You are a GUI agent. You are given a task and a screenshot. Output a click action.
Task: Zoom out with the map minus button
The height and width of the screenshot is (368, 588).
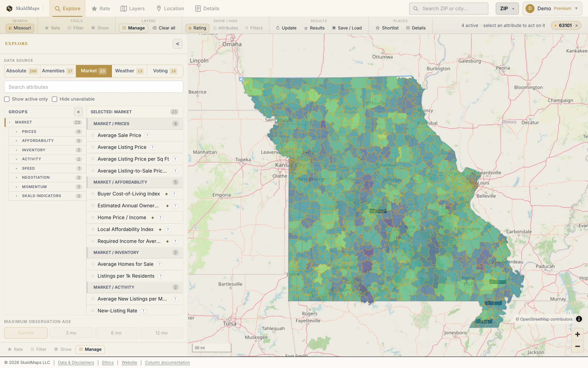(578, 346)
